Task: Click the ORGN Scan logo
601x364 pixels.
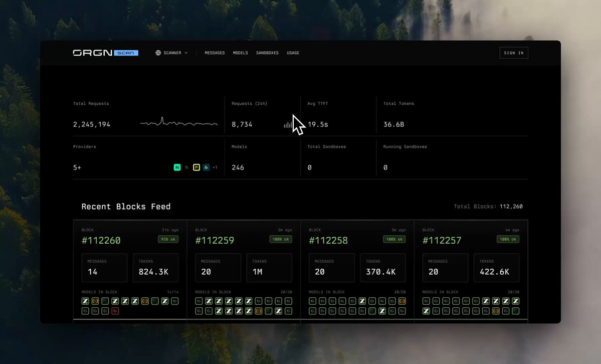Action: pyautogui.click(x=106, y=53)
